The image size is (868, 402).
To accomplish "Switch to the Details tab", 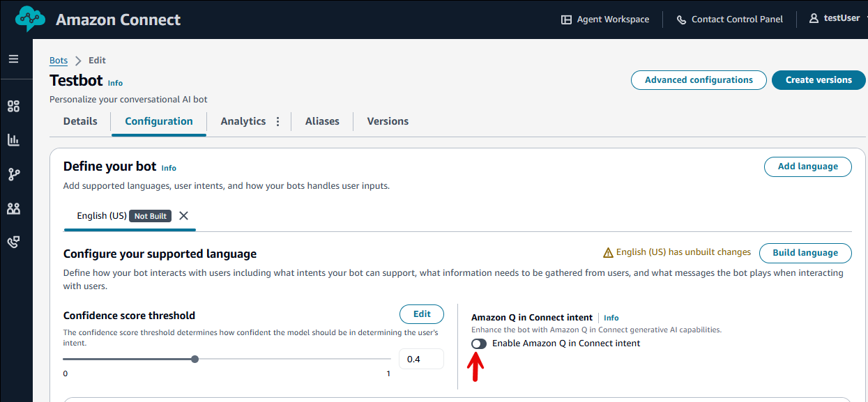I will pos(80,121).
